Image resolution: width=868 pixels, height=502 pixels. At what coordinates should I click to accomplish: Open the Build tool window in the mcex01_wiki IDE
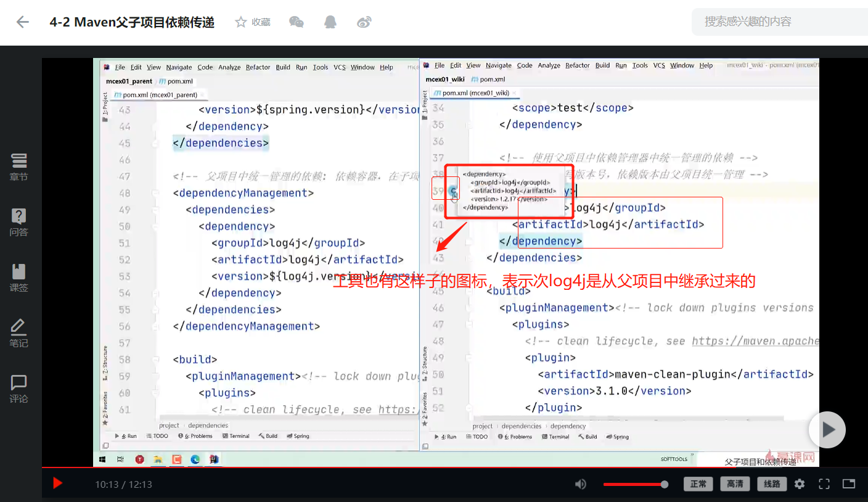click(588, 437)
